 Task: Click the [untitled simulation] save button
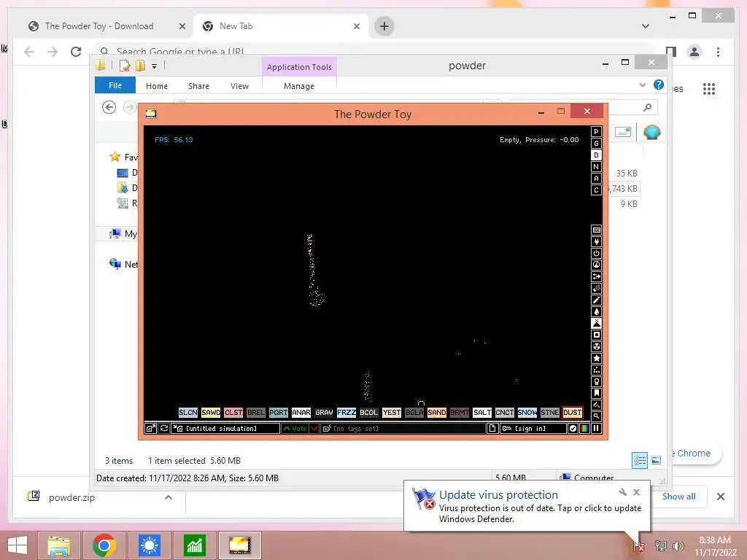pos(226,429)
